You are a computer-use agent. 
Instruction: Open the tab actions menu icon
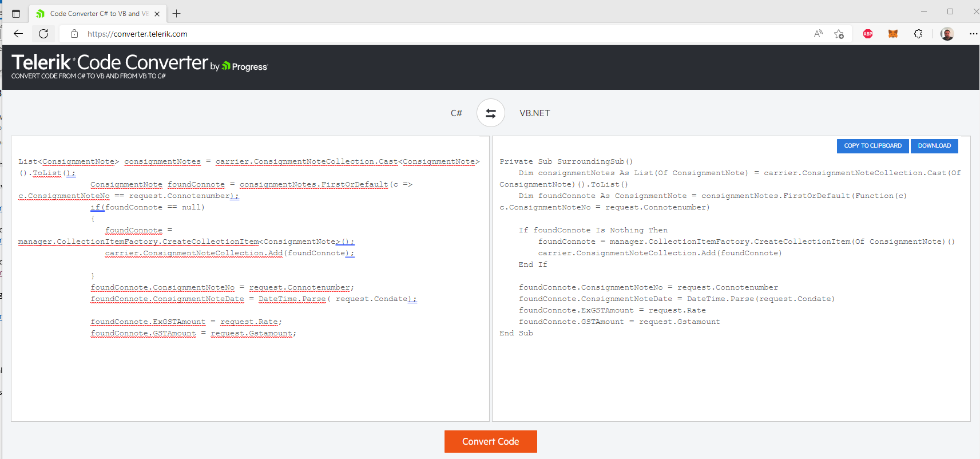tap(16, 14)
